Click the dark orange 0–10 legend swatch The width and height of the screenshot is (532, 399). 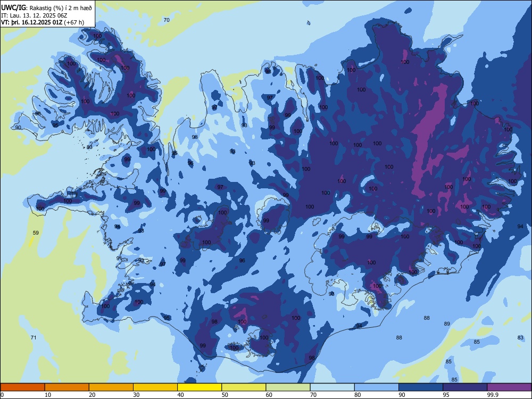[x=22, y=387]
